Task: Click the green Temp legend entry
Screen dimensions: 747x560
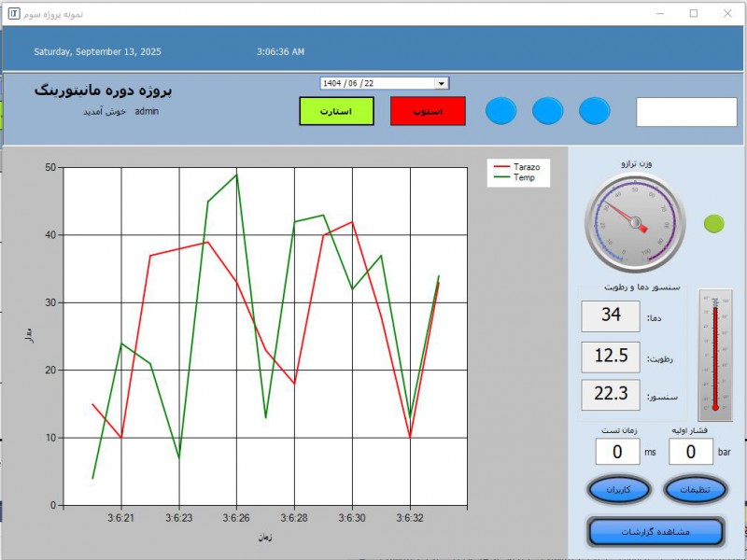Action: coord(518,177)
